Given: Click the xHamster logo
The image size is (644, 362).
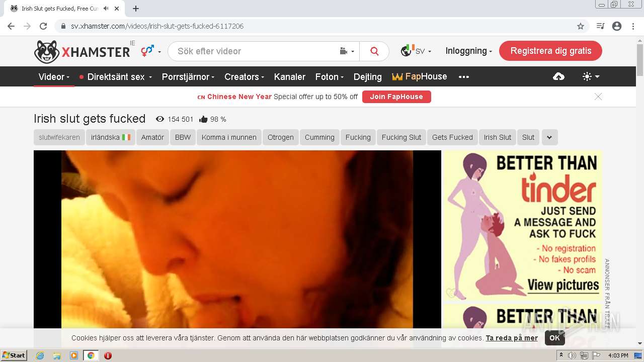Looking at the screenshot, I should 82,51.
